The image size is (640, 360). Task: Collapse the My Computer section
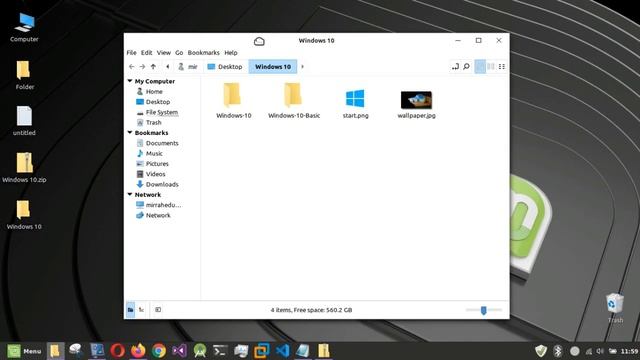(x=130, y=81)
